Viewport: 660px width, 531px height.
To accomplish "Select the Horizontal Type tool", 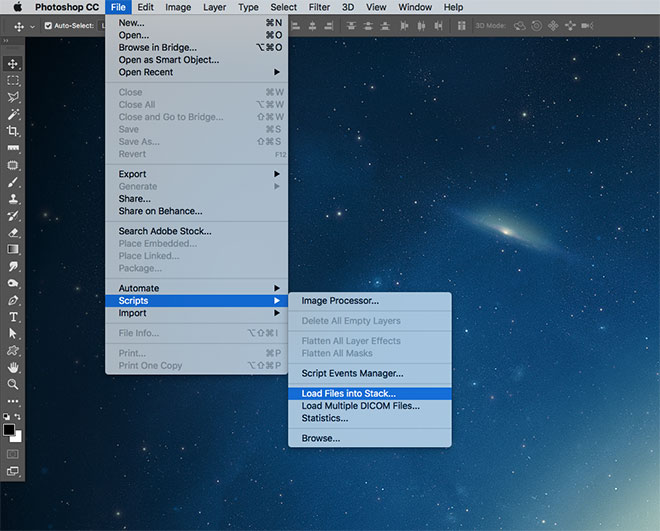I will [x=13, y=317].
